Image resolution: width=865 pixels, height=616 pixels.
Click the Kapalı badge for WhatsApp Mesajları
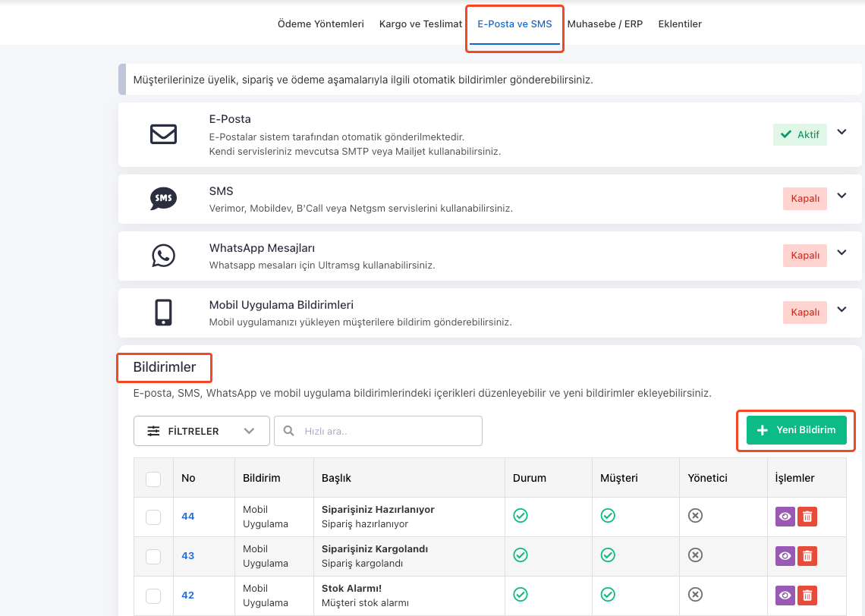(804, 256)
